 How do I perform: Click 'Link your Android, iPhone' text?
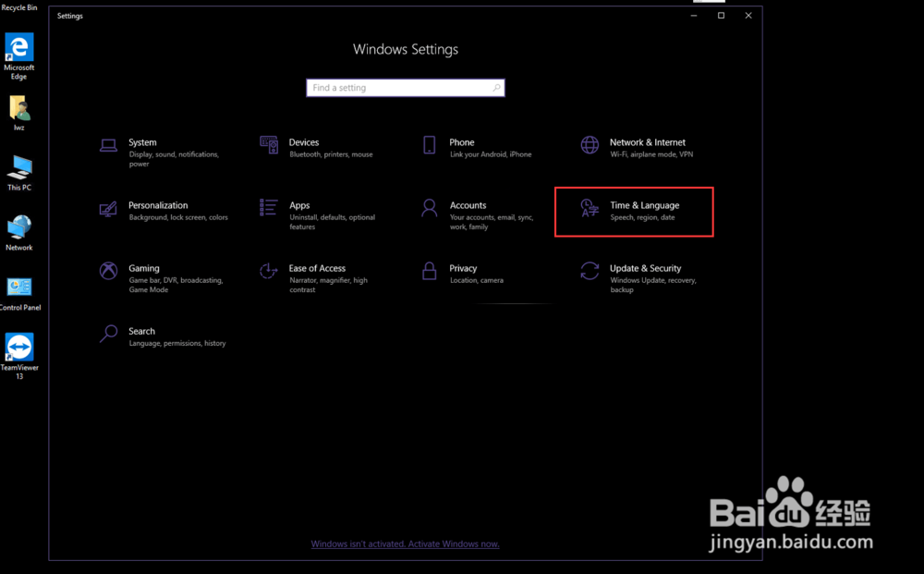tap(491, 154)
